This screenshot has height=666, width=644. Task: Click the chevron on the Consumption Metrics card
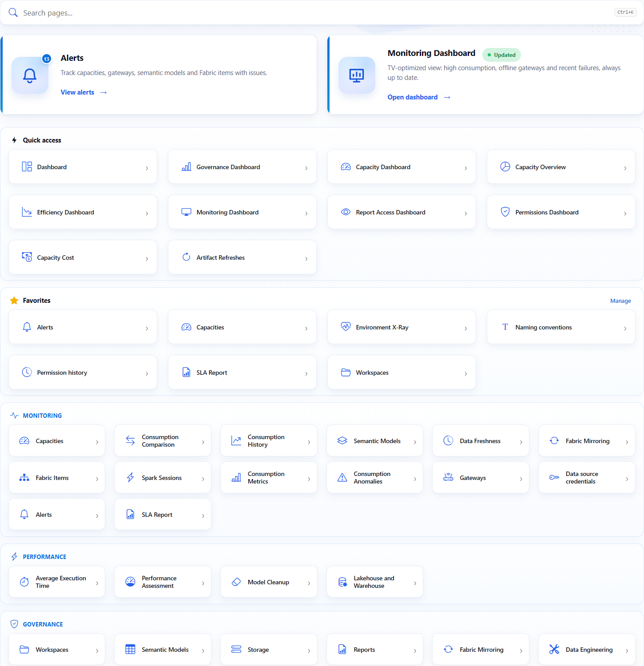coord(309,479)
